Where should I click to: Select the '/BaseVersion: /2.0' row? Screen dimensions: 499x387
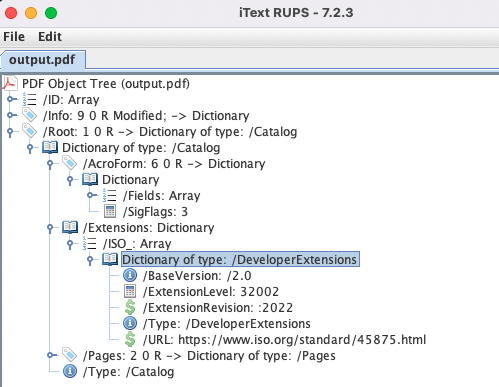pyautogui.click(x=197, y=276)
